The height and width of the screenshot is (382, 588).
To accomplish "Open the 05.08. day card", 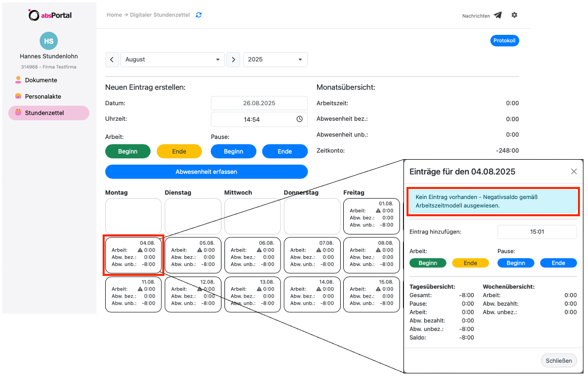I will pos(193,255).
